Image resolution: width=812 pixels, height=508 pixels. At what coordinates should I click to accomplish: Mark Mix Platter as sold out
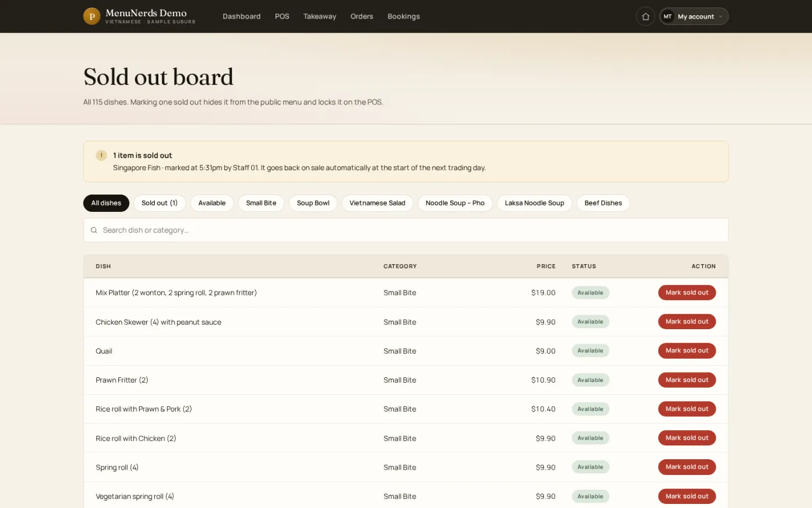(x=687, y=293)
